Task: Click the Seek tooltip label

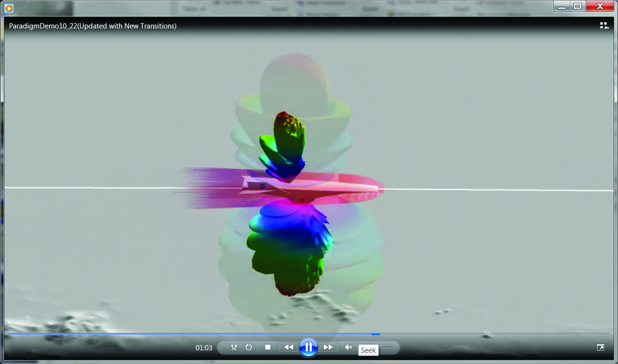Action: coord(368,350)
